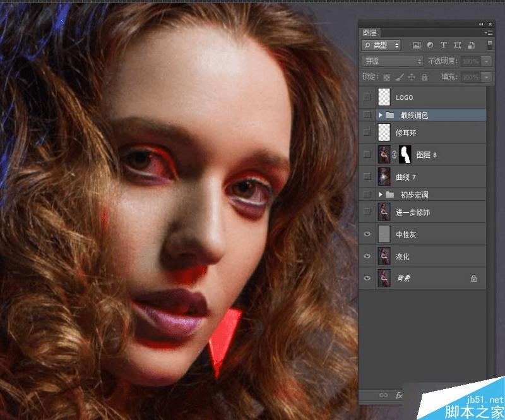Select the layer mask thumbnail of 图层 8

[405, 154]
